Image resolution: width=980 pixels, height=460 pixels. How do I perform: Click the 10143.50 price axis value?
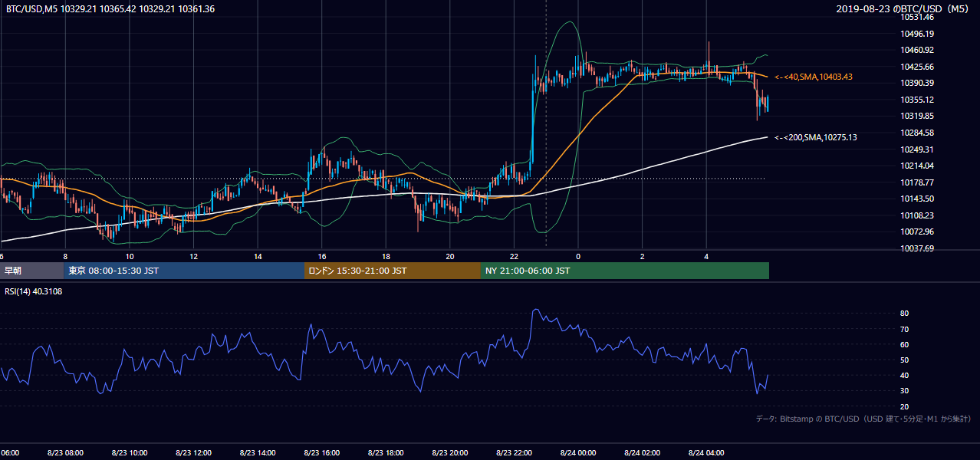[917, 199]
